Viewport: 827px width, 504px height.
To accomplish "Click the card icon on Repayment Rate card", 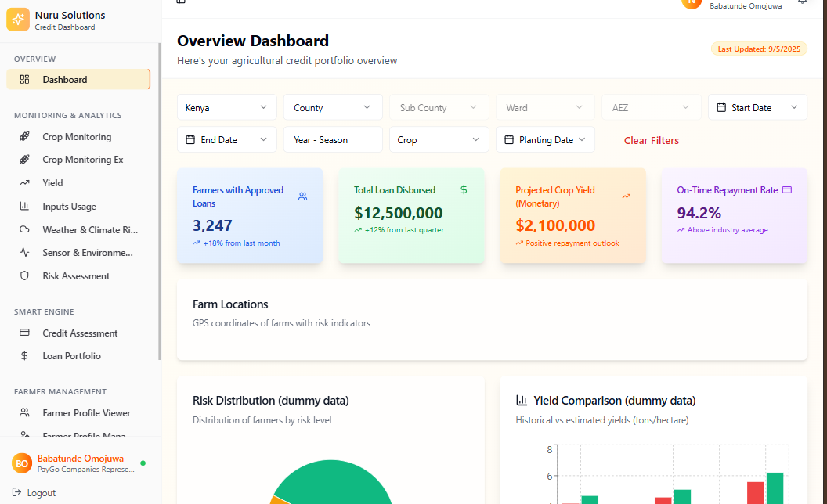I will point(787,190).
